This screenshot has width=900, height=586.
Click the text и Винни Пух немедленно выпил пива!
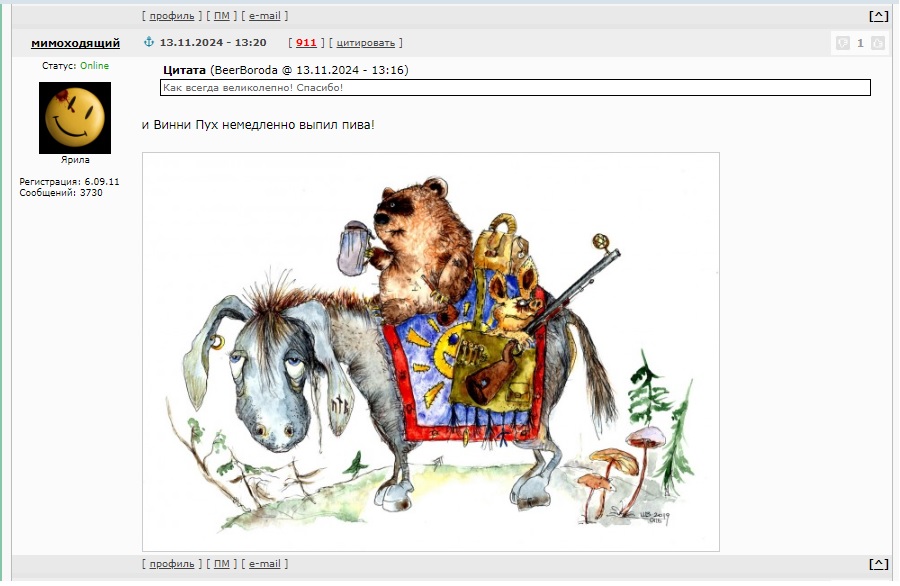258,125
